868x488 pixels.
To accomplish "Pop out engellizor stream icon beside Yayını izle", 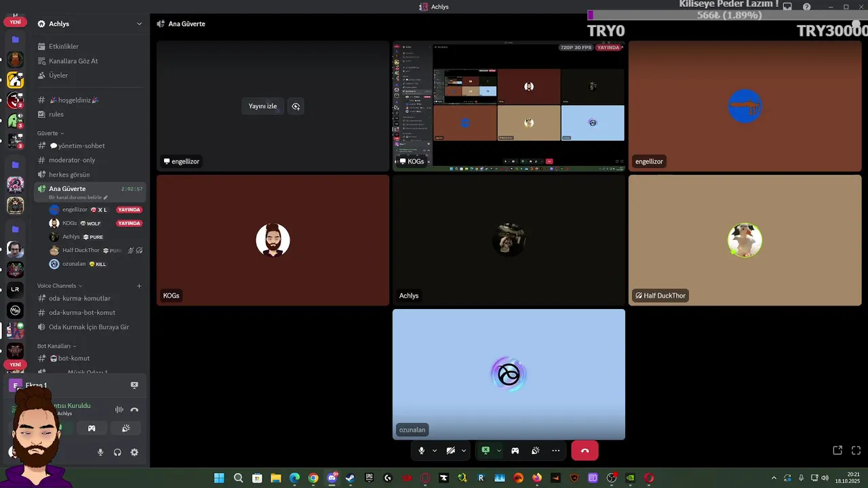I will click(296, 106).
